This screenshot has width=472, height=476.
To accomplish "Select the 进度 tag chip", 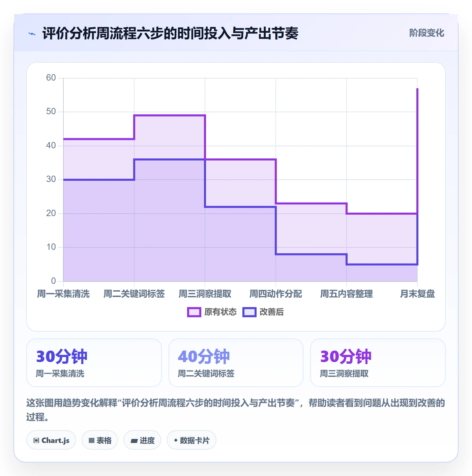I will coord(142,440).
